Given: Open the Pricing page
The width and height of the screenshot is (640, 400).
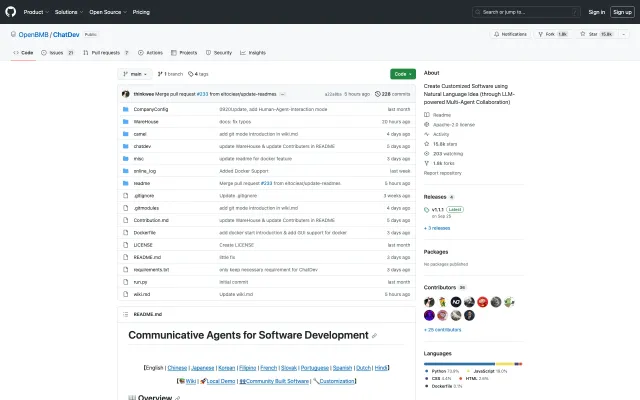Looking at the screenshot, I should pyautogui.click(x=141, y=12).
